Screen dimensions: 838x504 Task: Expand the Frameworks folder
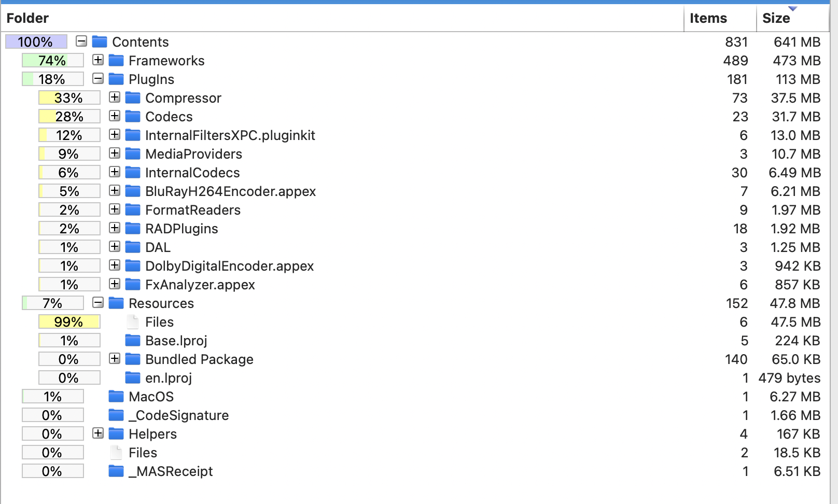(x=98, y=60)
